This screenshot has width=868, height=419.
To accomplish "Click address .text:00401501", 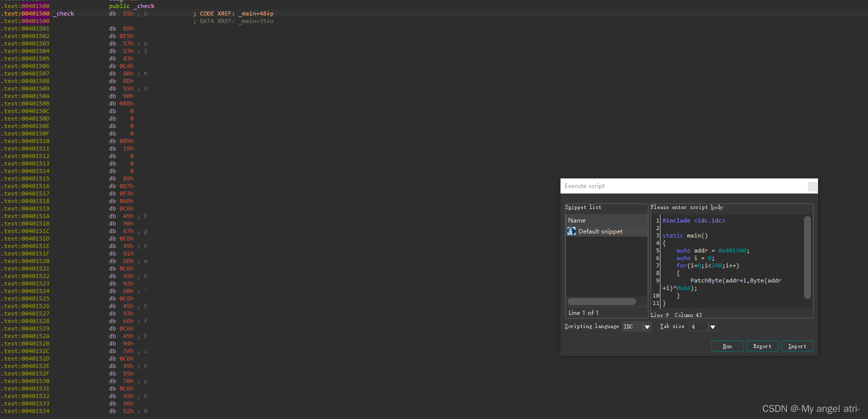I will pos(25,28).
